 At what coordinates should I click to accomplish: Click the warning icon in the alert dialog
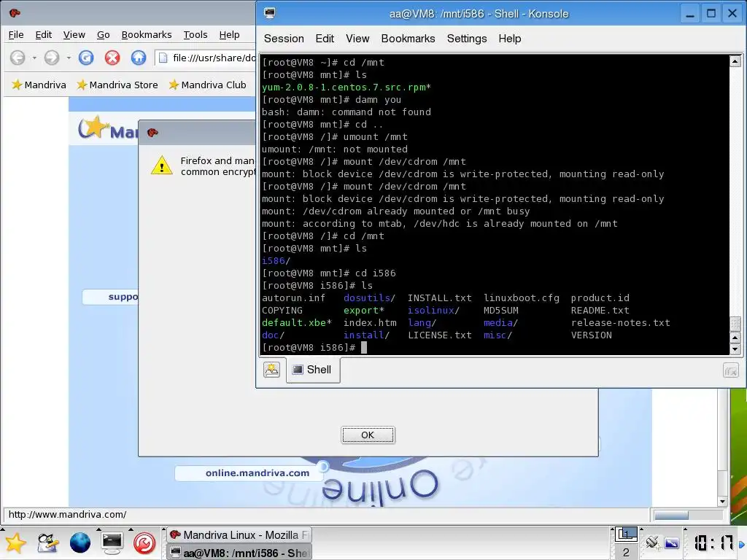161,166
